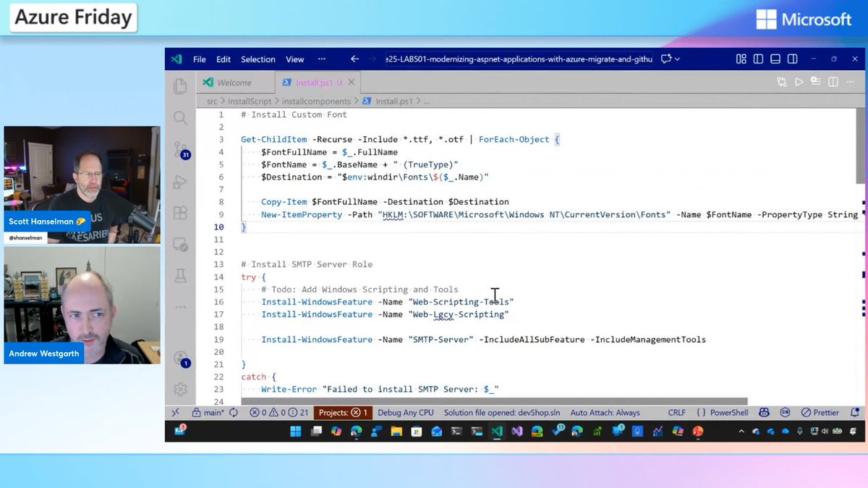This screenshot has height=488, width=868.
Task: Click Solution file opened: devShop.sln
Action: 502,413
